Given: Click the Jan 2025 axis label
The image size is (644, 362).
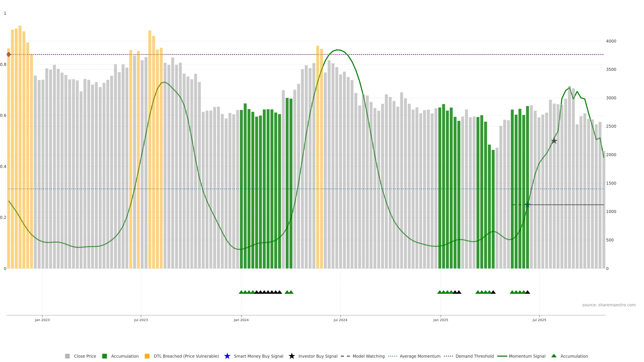Looking at the screenshot, I should click(x=441, y=320).
